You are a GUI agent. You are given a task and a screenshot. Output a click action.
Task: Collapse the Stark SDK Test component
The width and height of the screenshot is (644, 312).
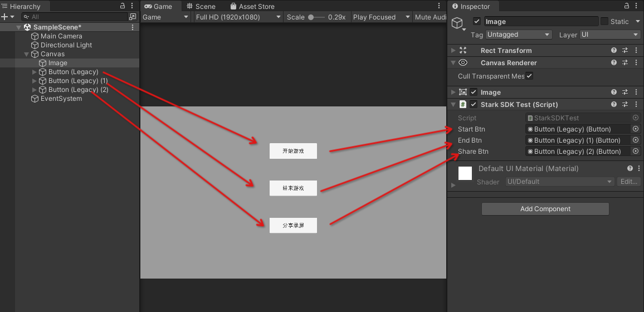point(453,105)
